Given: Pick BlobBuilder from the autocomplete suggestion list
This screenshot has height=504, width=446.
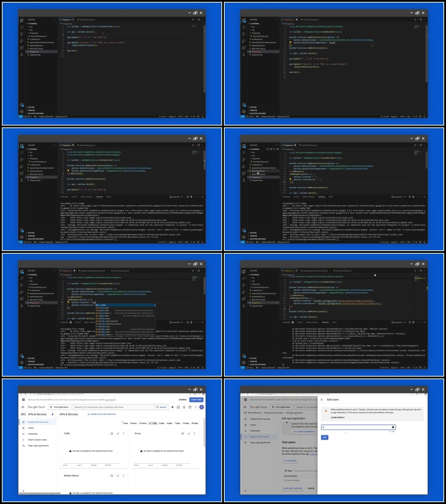Looking at the screenshot, I should 126,329.
